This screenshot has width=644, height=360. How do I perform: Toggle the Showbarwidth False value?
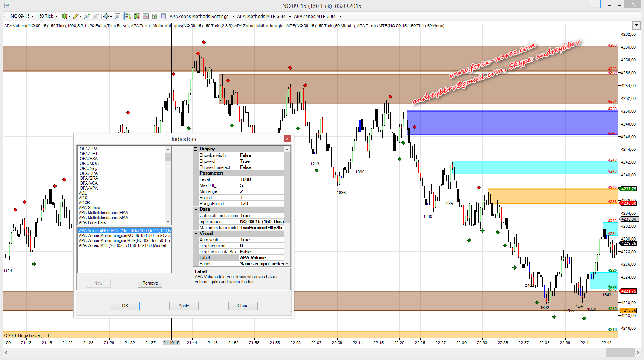261,155
